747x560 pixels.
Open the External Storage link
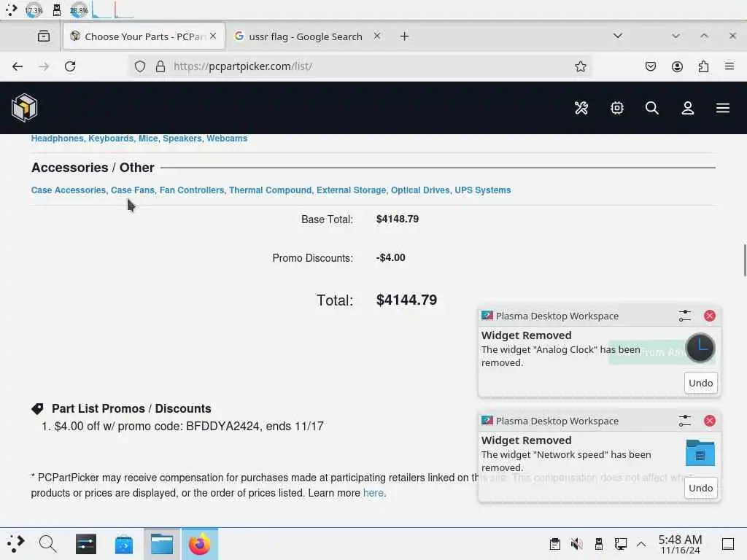tap(351, 190)
